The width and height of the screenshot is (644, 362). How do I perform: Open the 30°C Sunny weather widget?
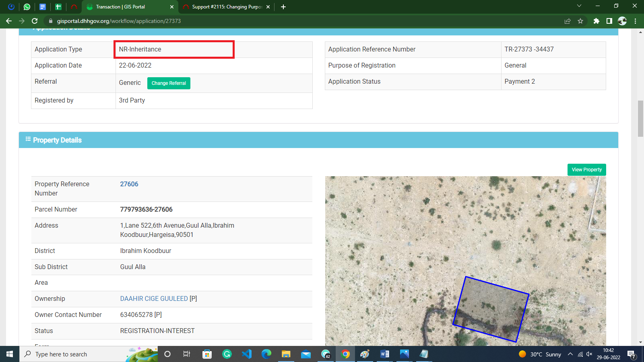(x=540, y=354)
